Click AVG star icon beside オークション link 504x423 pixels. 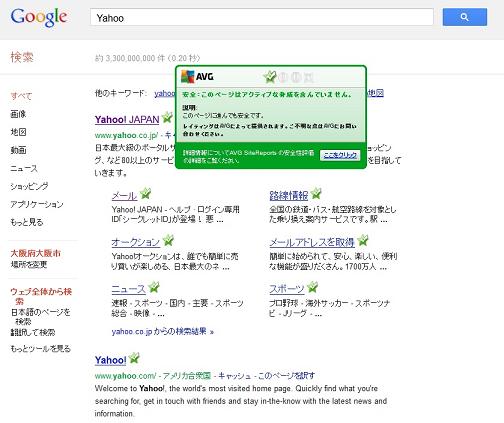click(168, 240)
